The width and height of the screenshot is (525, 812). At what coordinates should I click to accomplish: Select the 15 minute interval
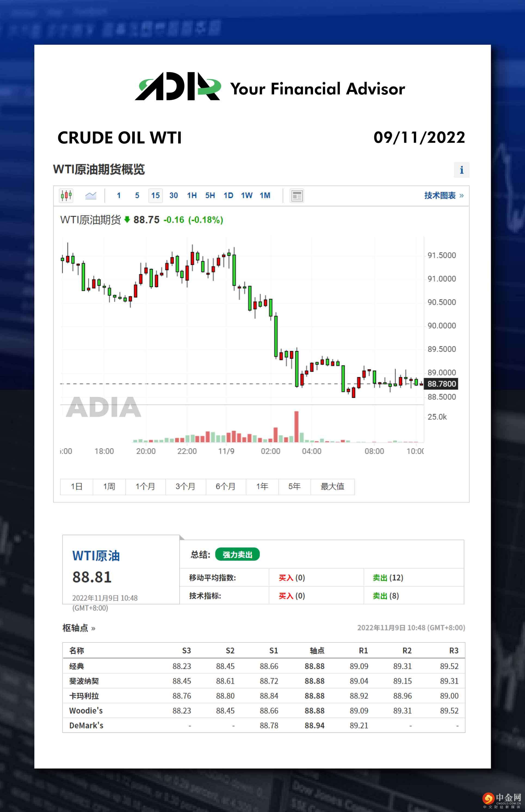(155, 195)
